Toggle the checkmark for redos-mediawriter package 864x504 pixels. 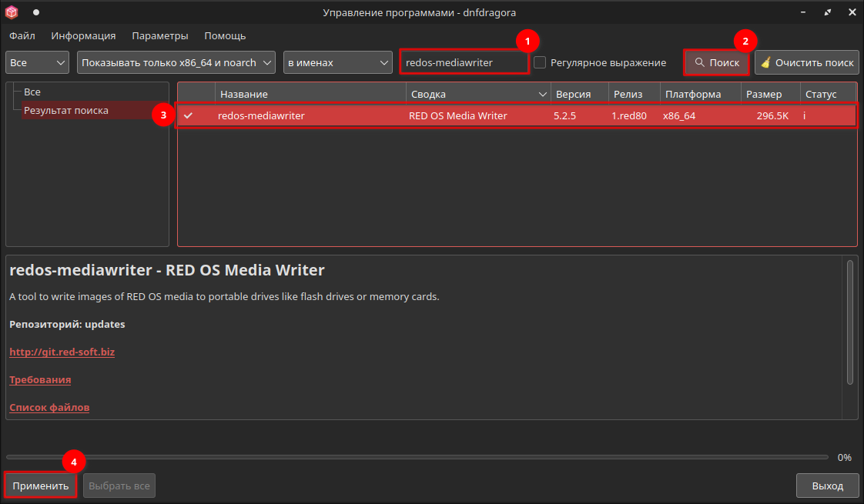tap(189, 115)
